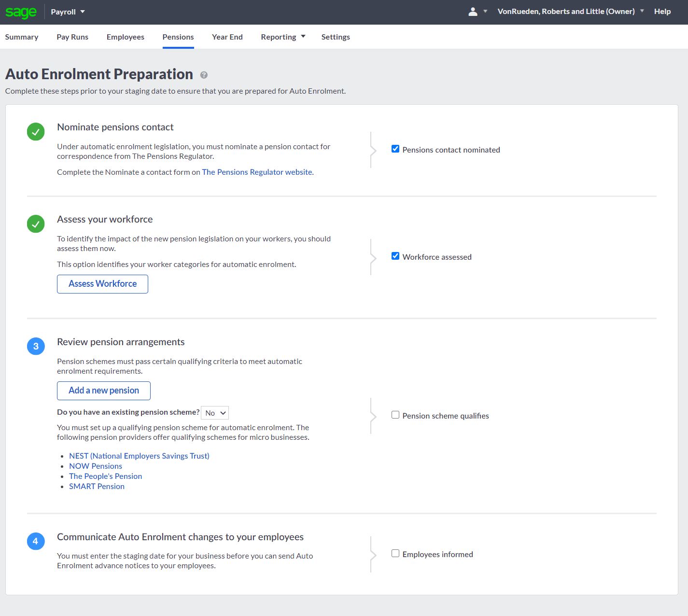This screenshot has width=688, height=616.
Task: Tick the Employees informed checkbox
Action: (x=395, y=554)
